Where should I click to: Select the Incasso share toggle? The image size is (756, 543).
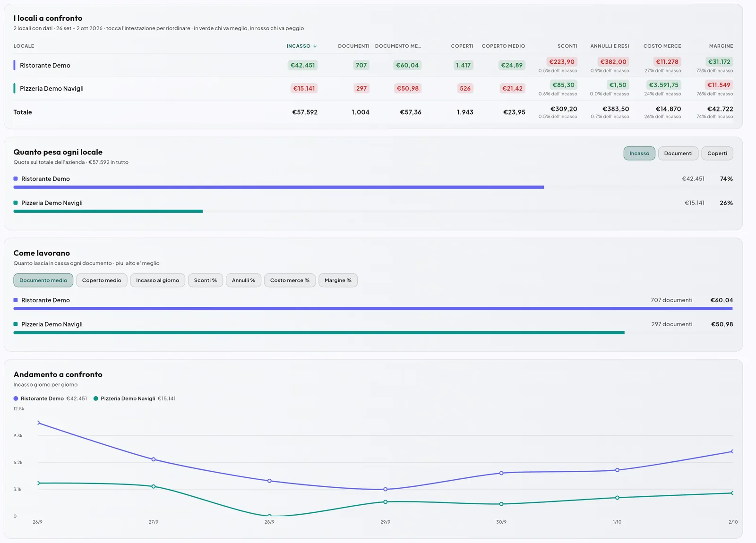pos(639,153)
